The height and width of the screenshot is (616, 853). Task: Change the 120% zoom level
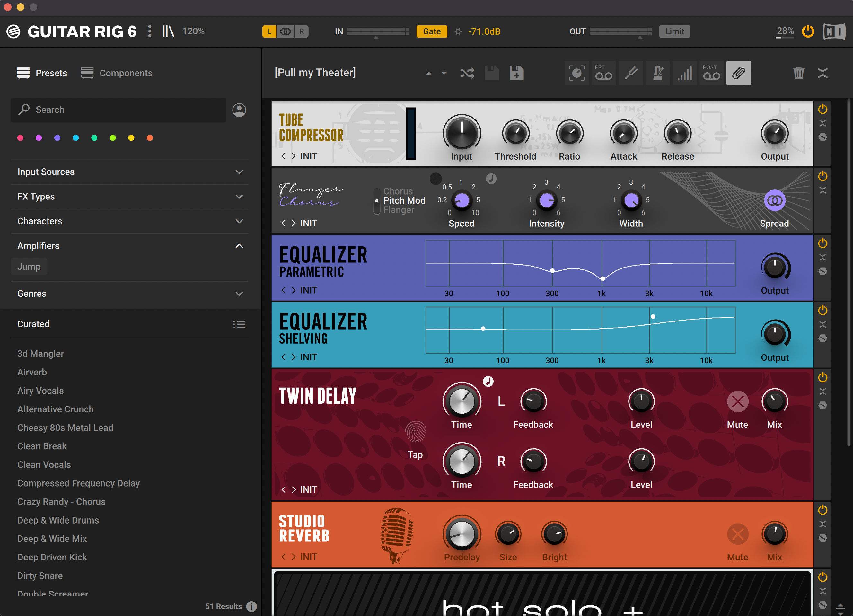pos(193,31)
